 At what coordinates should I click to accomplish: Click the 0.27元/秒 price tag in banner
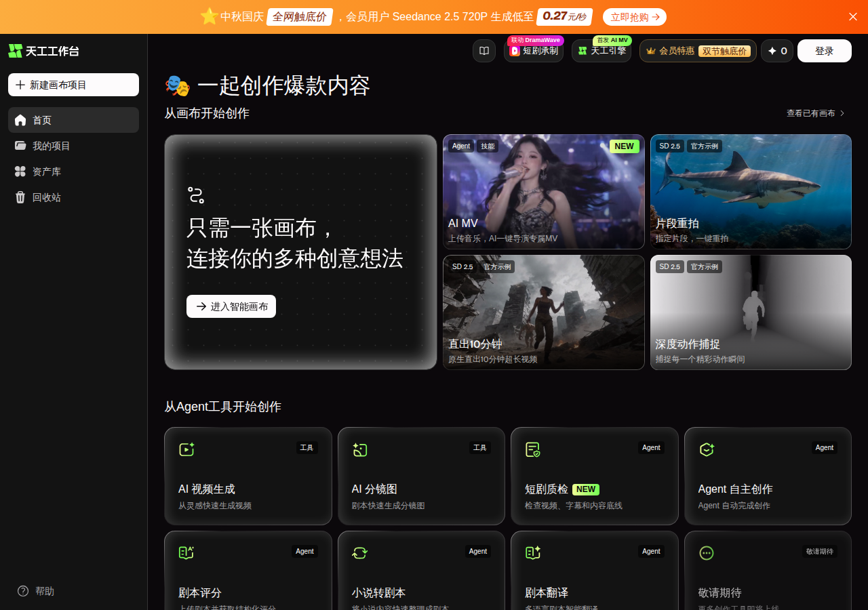564,16
